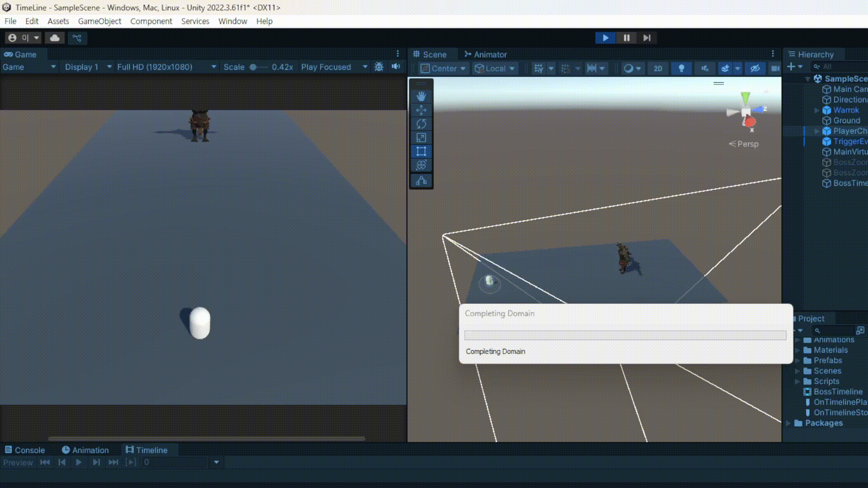The image size is (868, 488).
Task: Select the Rotate tool
Action: (421, 124)
